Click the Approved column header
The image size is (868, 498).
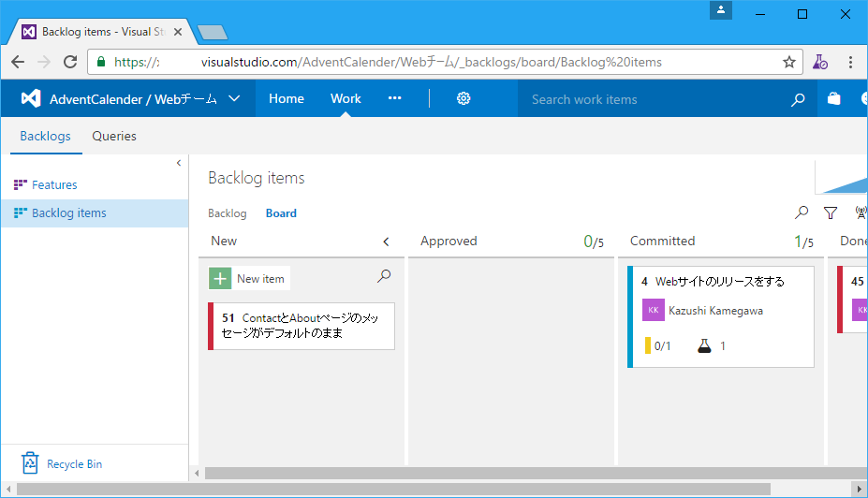[449, 242]
